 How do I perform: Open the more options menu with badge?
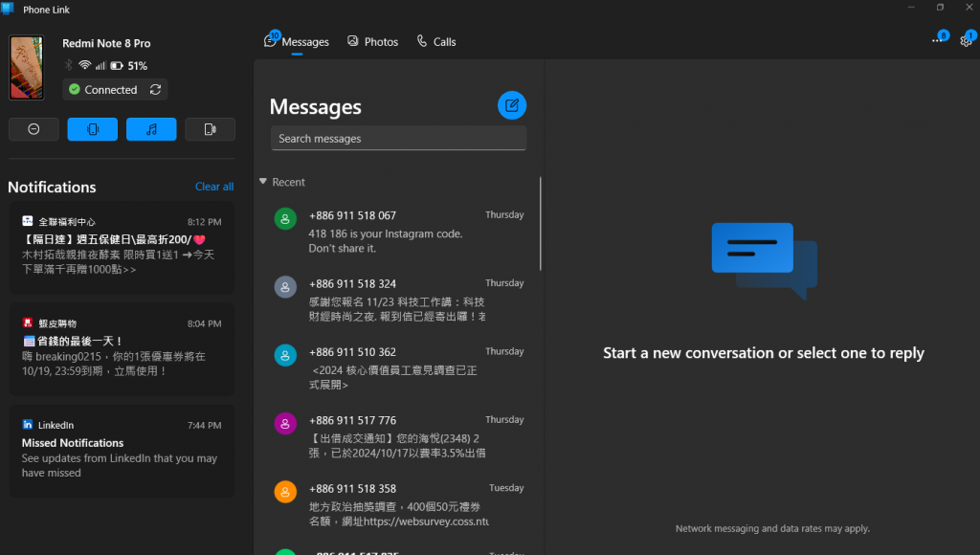click(x=938, y=40)
